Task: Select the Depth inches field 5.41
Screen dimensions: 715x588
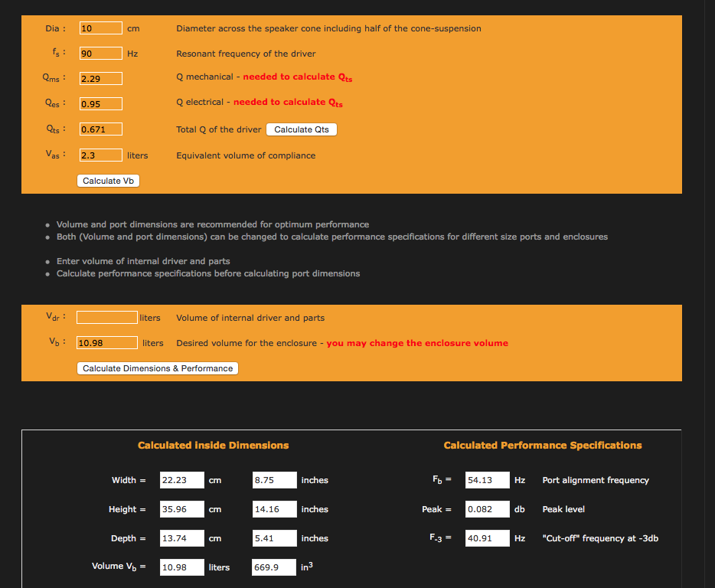Action: tap(275, 538)
